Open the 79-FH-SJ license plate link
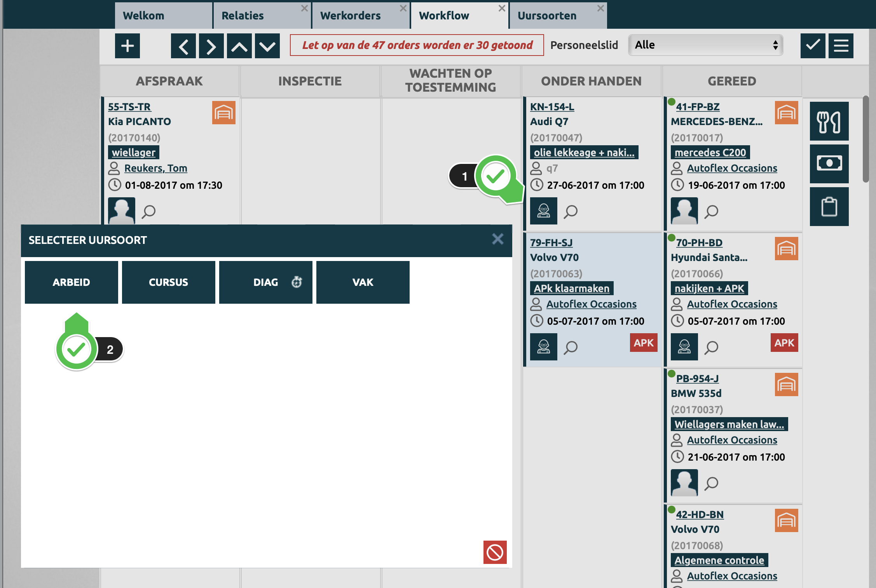This screenshot has width=876, height=588. (551, 243)
